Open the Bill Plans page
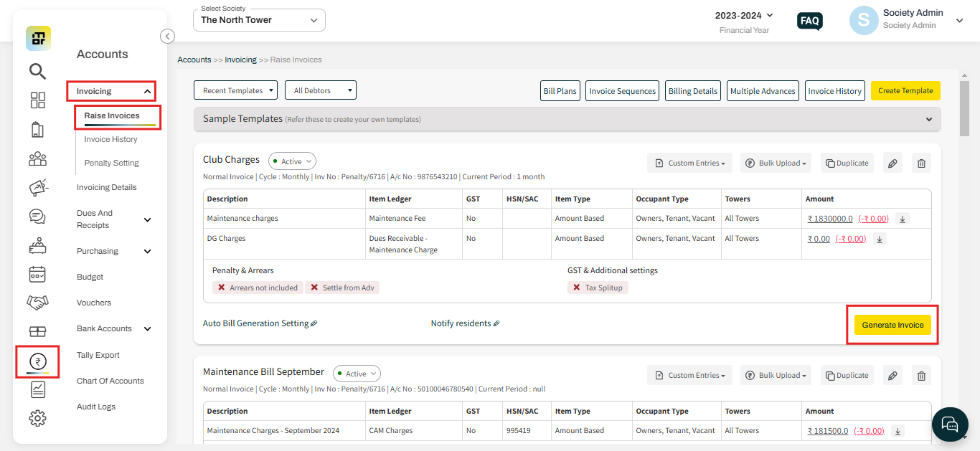The width and height of the screenshot is (980, 451). pos(560,90)
